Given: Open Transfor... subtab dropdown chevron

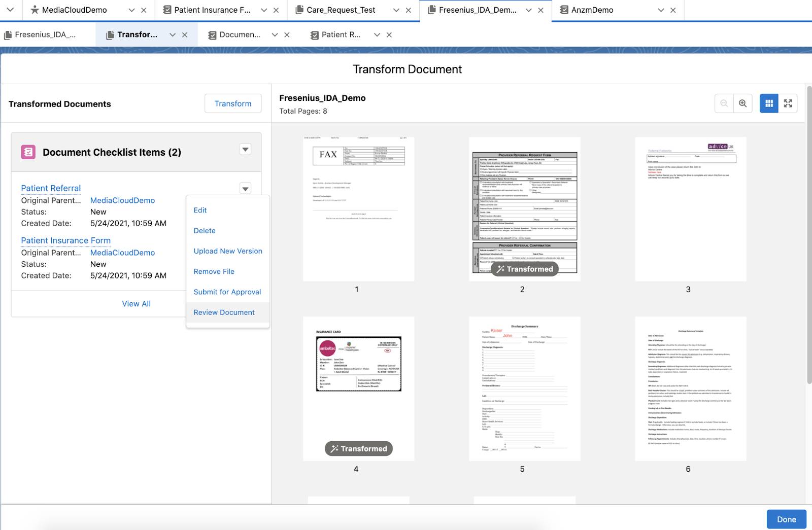Looking at the screenshot, I should [x=173, y=35].
